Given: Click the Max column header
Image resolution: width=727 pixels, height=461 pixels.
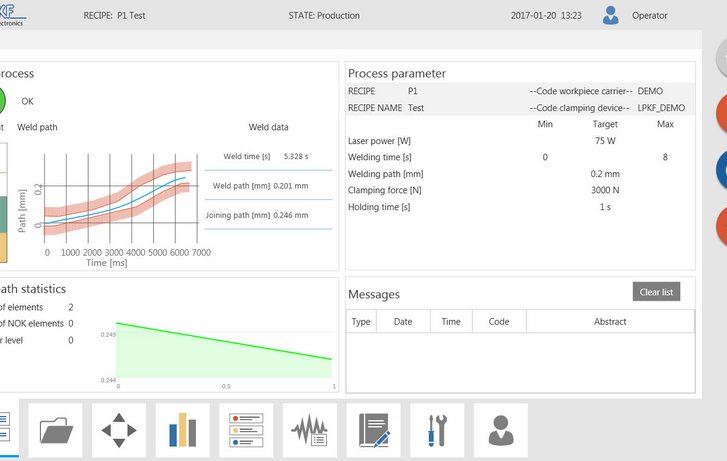Looking at the screenshot, I should (665, 124).
